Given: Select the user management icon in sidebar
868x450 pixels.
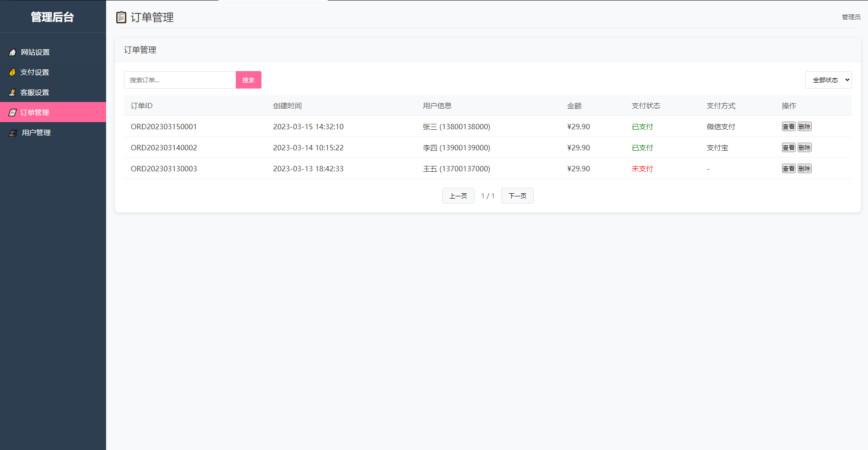Looking at the screenshot, I should (12, 132).
